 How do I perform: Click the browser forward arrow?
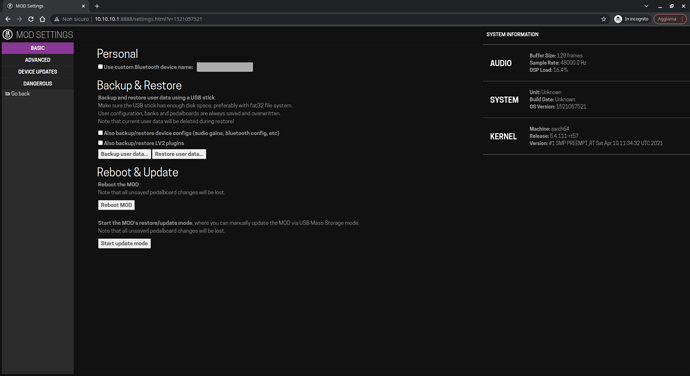click(x=19, y=19)
